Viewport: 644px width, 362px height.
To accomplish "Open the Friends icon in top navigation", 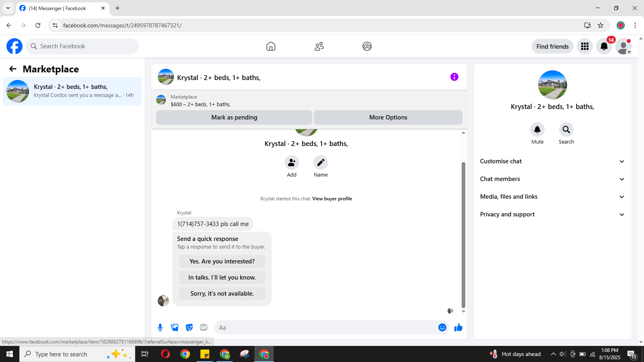I will point(319,46).
